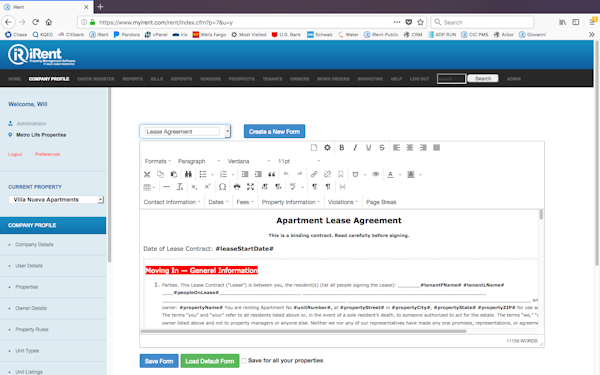Screen dimensions: 600x375
Task: Print the form with printer icon
Action: pyautogui.click(x=237, y=187)
